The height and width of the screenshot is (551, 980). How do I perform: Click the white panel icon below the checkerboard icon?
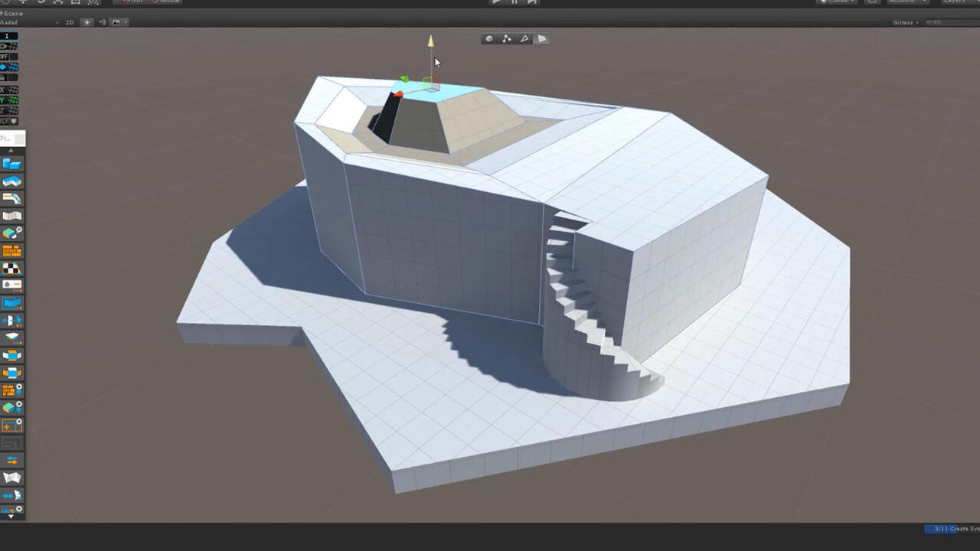coord(12,285)
